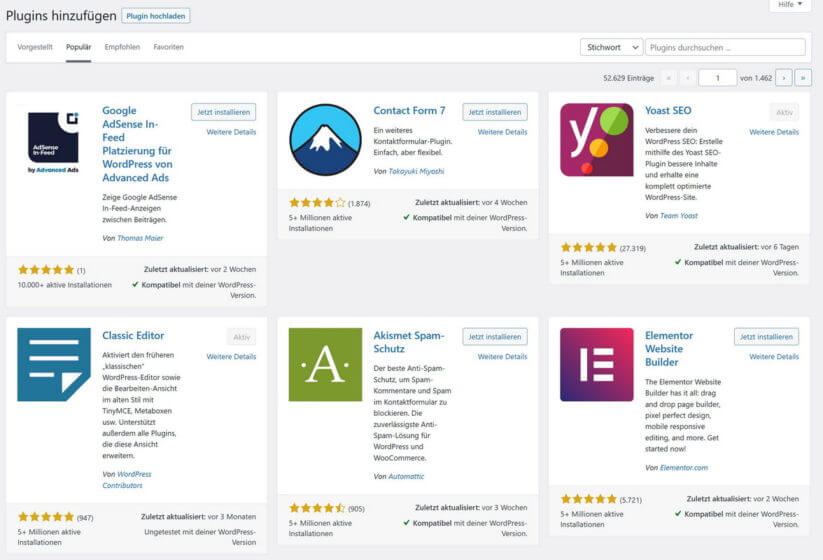Open author link Automattic
This screenshot has height=560, width=823.
(x=406, y=477)
